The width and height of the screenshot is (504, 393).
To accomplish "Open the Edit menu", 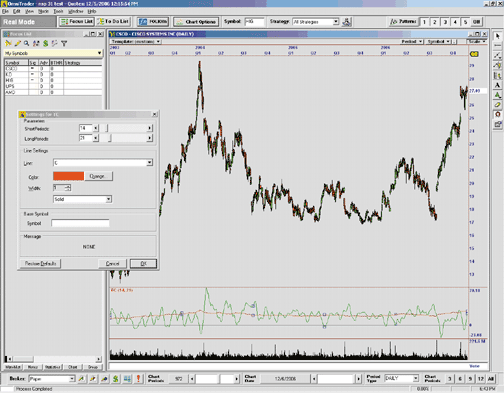I will [x=17, y=11].
